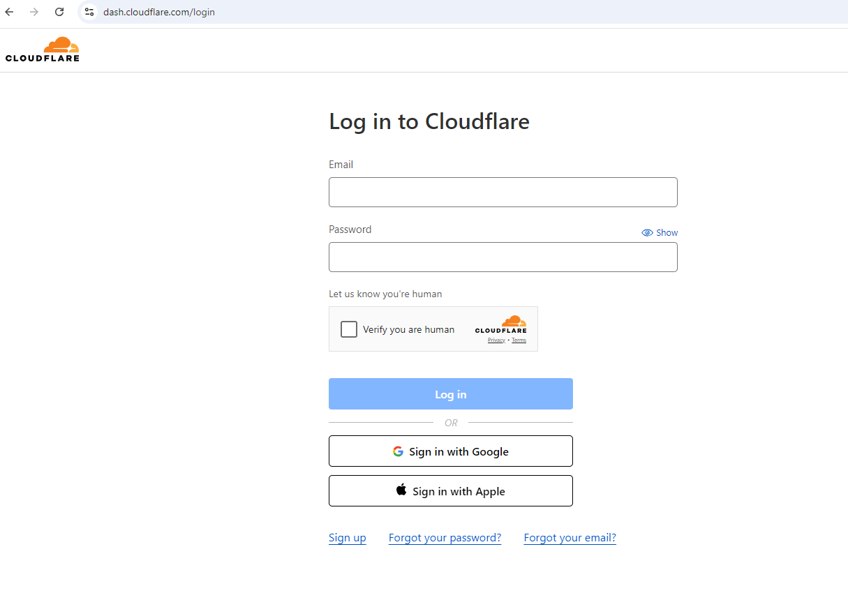Screen dimensions: 848x616
Task: Open Forgot your password link
Action: [445, 538]
